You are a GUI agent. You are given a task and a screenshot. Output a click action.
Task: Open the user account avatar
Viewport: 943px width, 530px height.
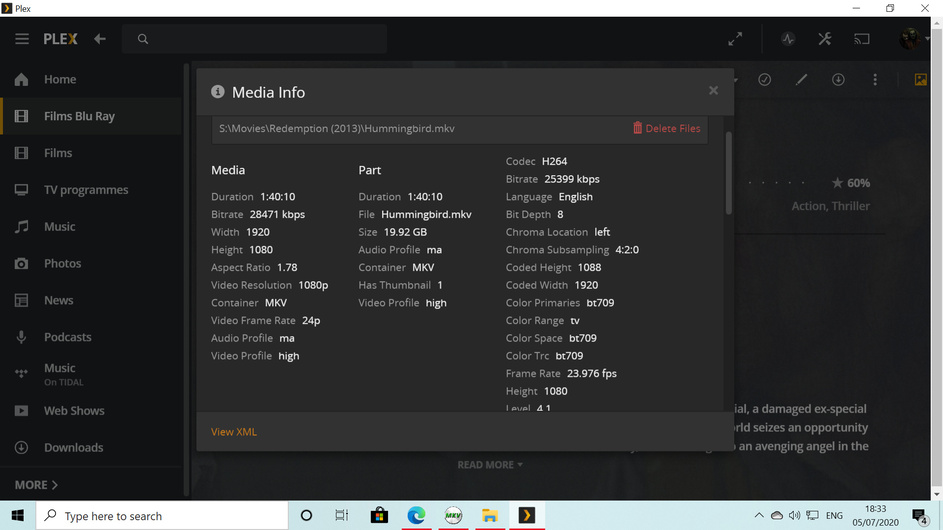[909, 39]
